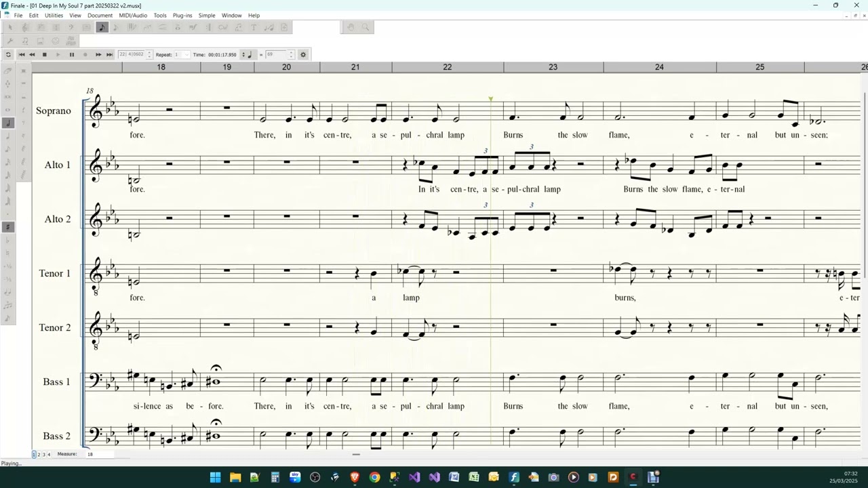
Task: Stop the playback
Action: [45, 54]
